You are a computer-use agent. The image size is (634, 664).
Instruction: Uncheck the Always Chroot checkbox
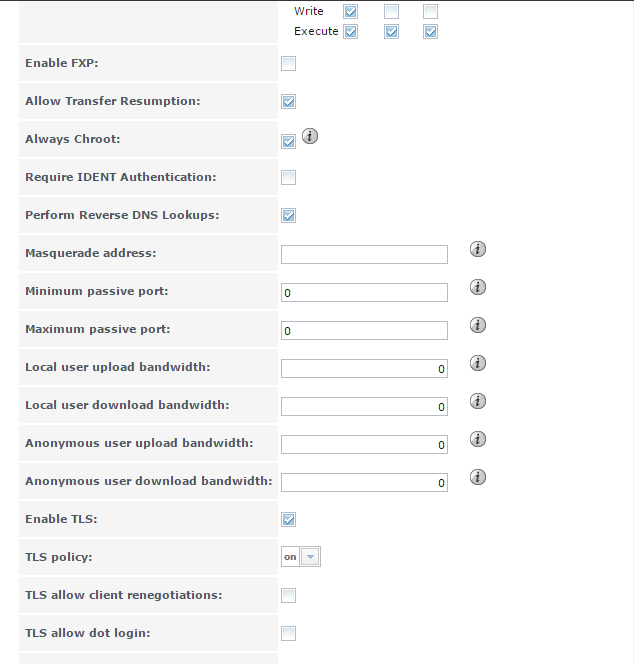tap(289, 141)
